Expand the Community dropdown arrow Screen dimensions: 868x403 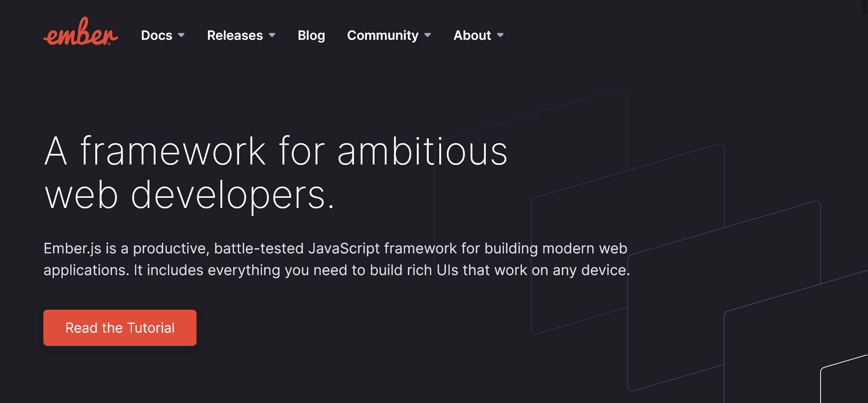pos(428,35)
